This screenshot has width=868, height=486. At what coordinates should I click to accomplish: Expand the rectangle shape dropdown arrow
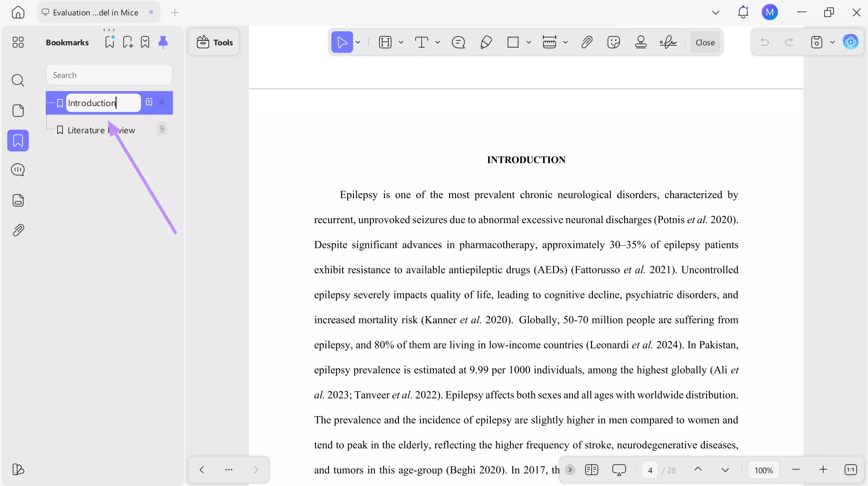pos(529,42)
